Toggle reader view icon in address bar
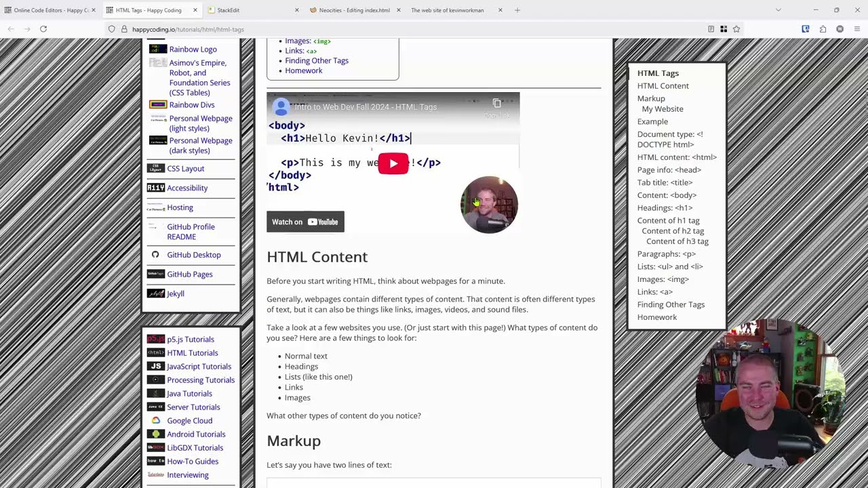 pyautogui.click(x=711, y=29)
